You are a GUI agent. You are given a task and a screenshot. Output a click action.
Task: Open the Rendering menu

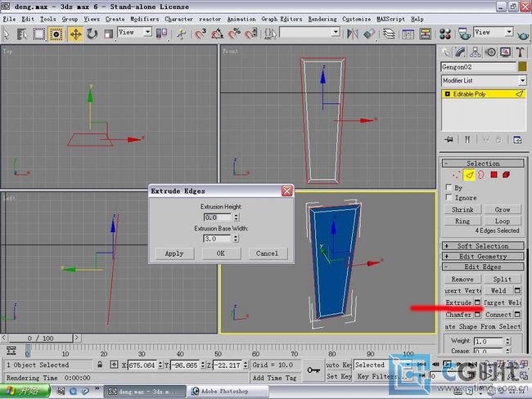point(322,19)
